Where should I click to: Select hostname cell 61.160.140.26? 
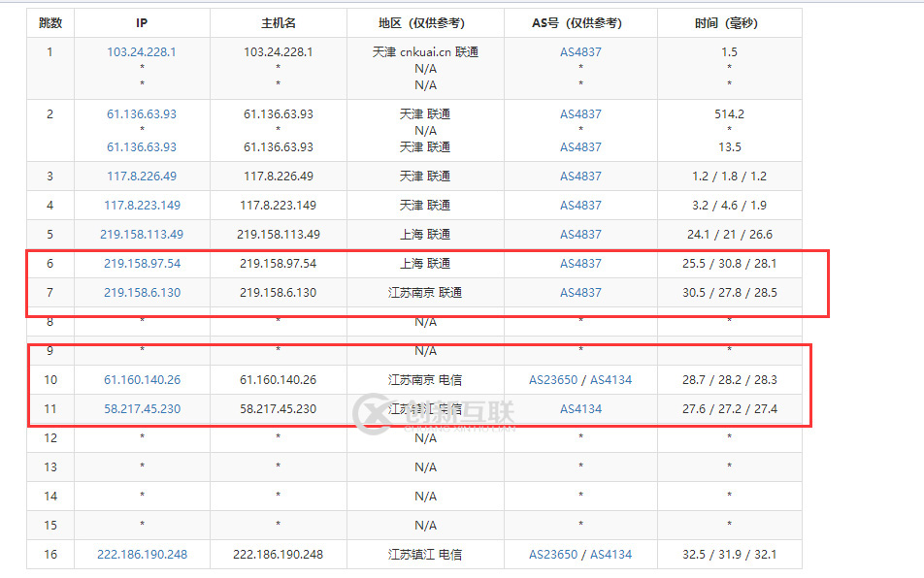tap(279, 379)
